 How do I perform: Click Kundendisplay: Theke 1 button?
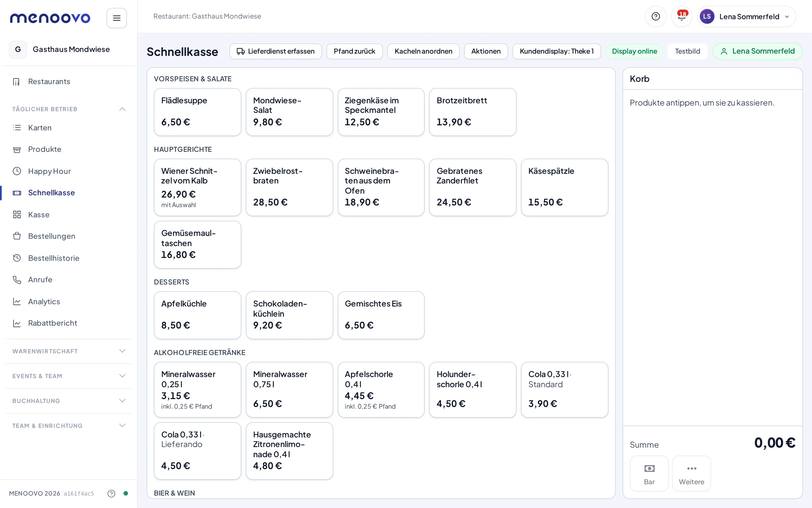pos(557,51)
